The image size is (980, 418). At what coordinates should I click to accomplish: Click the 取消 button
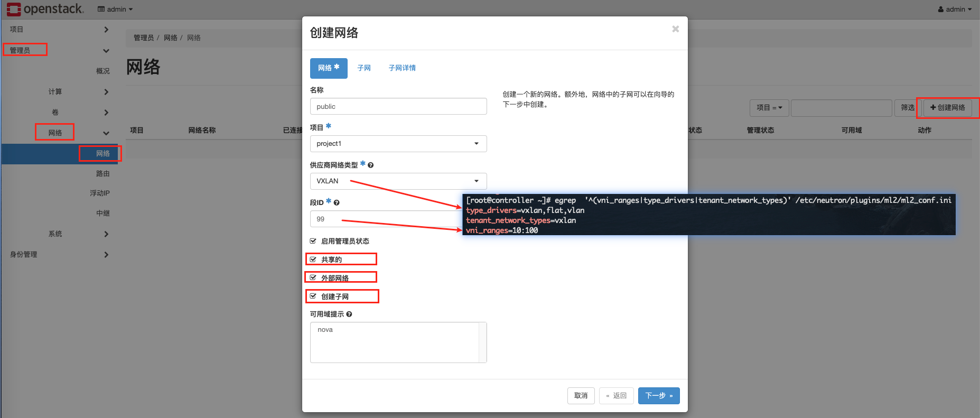pyautogui.click(x=581, y=396)
